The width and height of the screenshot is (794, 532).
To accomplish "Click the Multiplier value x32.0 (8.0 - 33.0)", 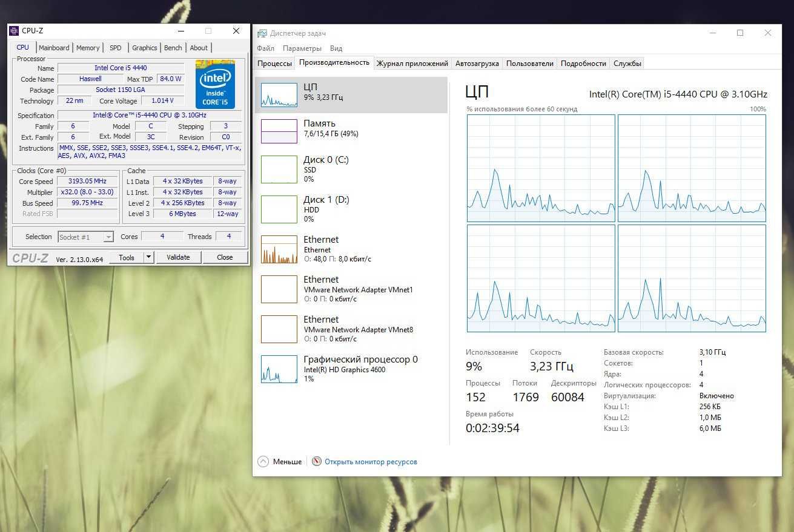I will [x=88, y=192].
